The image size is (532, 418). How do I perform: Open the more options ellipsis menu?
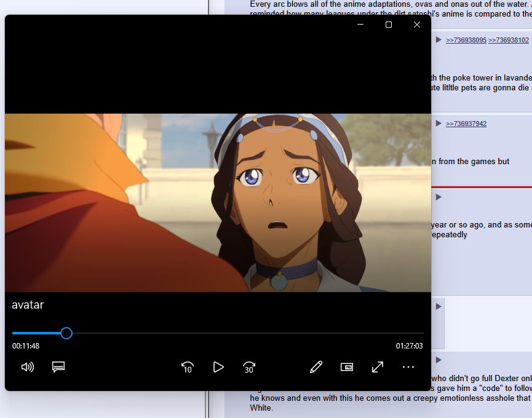[408, 367]
